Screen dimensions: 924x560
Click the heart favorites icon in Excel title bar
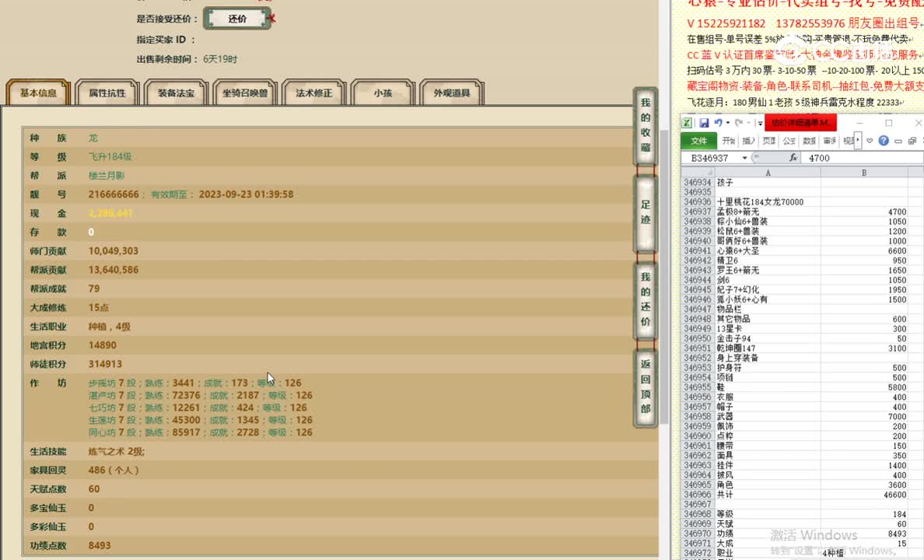point(870,141)
